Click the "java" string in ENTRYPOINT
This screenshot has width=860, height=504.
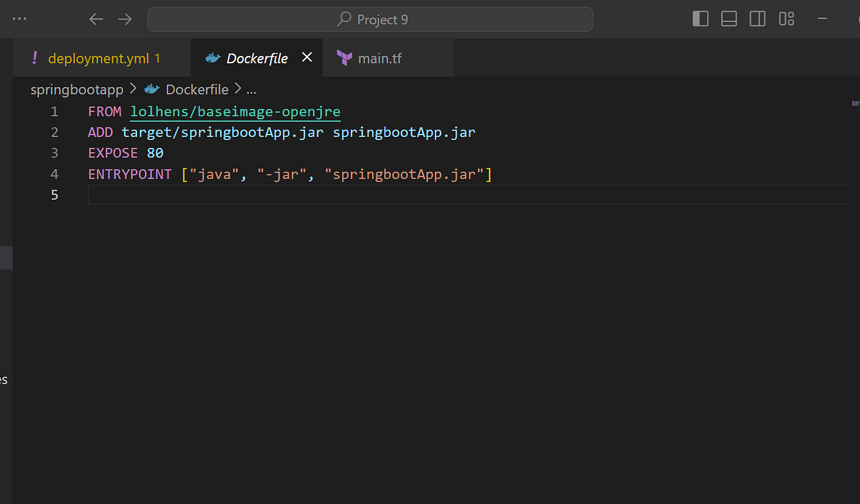214,174
